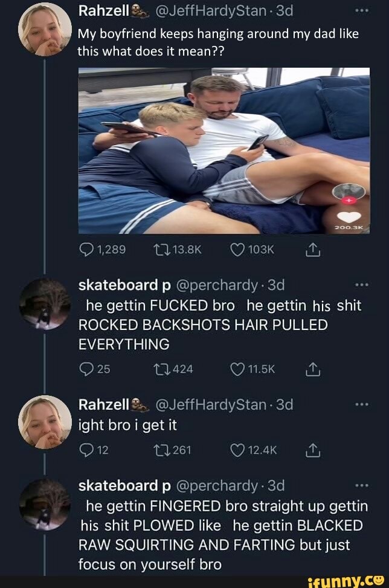Tap the white heart on the TikTok image

(349, 216)
